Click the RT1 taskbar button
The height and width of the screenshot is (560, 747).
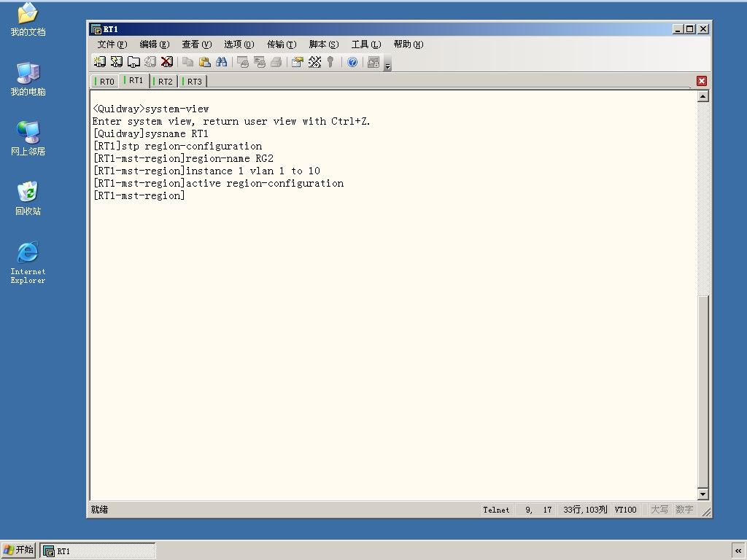pyautogui.click(x=98, y=551)
